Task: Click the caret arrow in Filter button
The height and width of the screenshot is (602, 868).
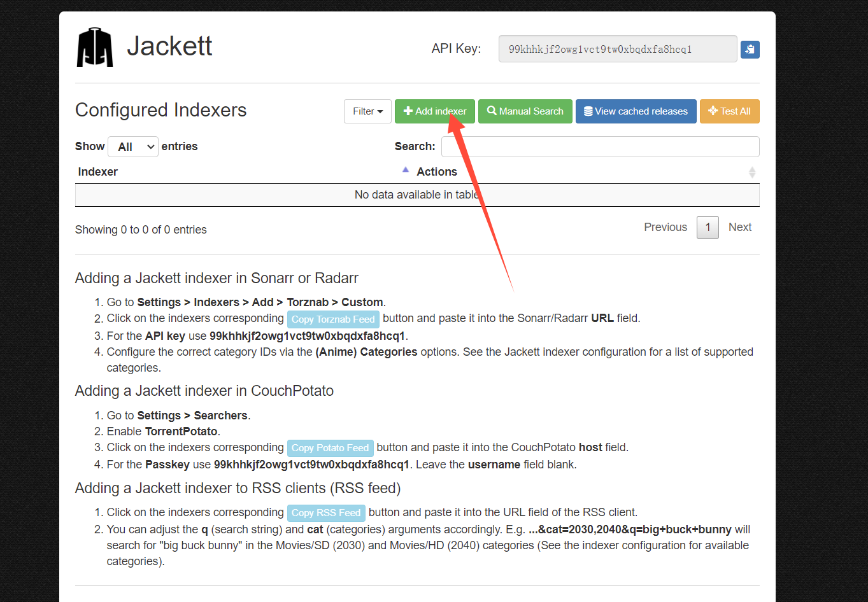Action: point(380,112)
